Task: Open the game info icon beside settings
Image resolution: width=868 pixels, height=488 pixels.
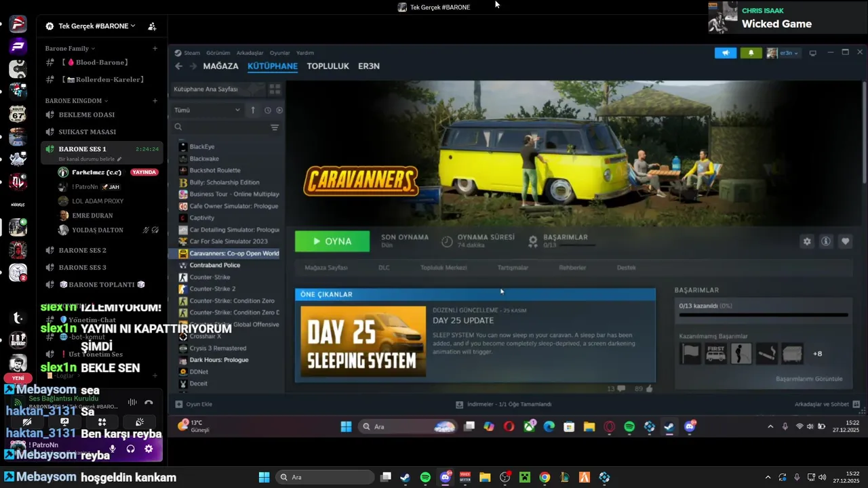Action: click(x=826, y=241)
